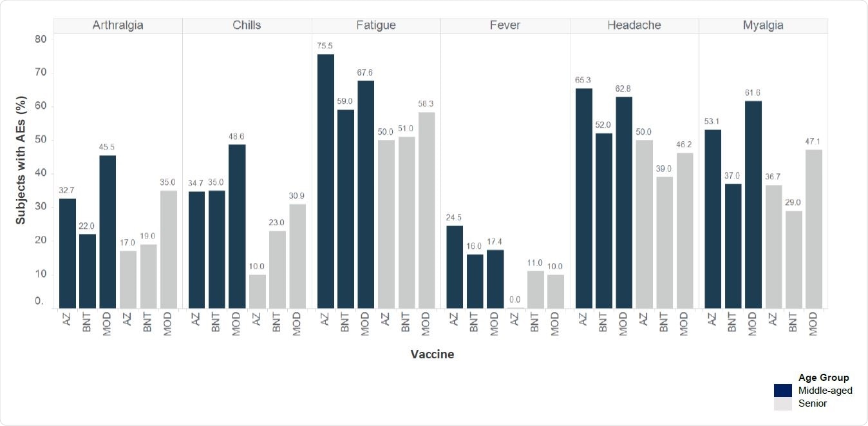Select the Arthralgia panel header
This screenshot has height=426, width=868.
tap(118, 25)
